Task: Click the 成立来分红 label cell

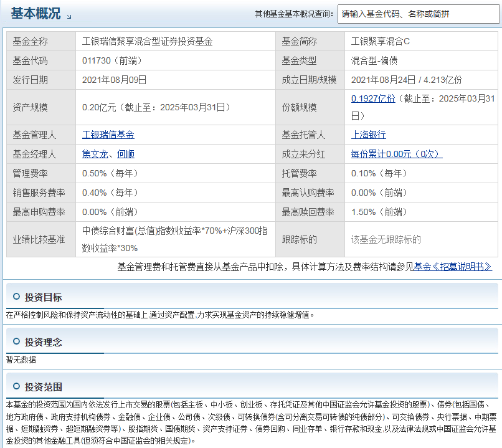Action: tap(310, 154)
